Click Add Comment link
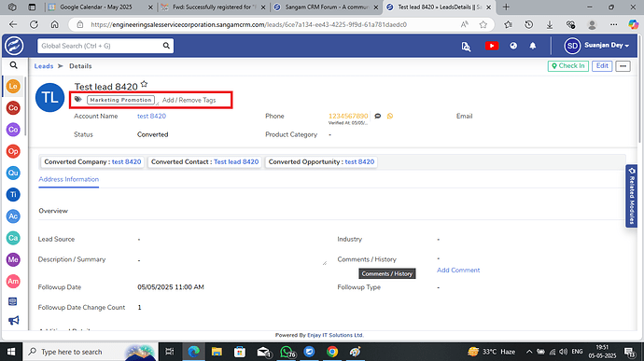The height and width of the screenshot is (361, 644). tap(458, 271)
